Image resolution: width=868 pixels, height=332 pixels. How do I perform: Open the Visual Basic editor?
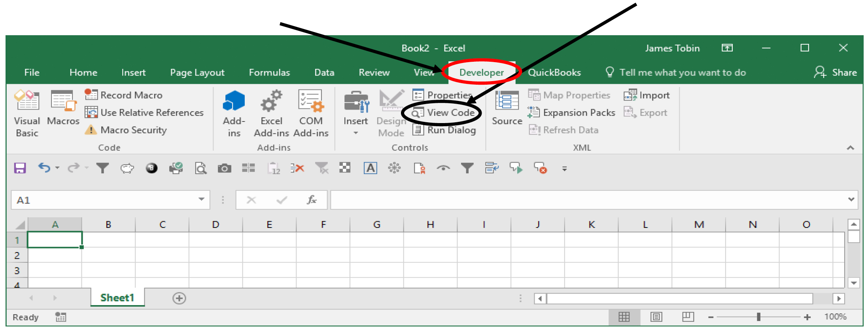click(x=27, y=113)
